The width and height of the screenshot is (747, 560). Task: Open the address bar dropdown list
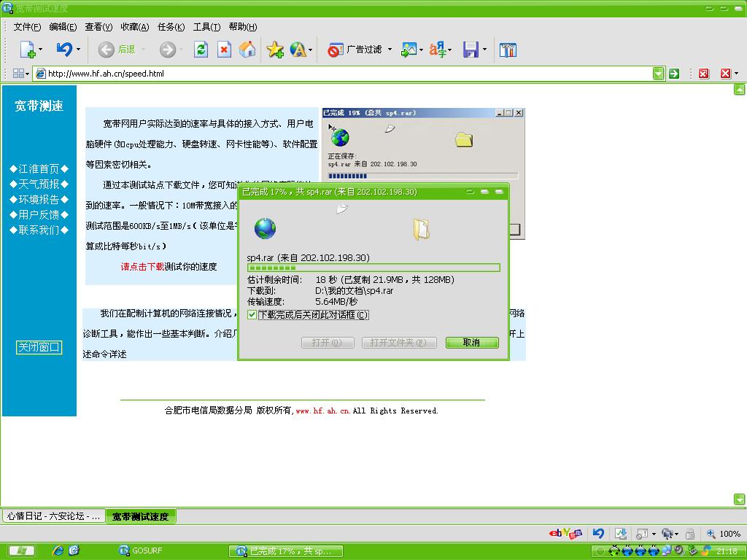click(x=659, y=73)
